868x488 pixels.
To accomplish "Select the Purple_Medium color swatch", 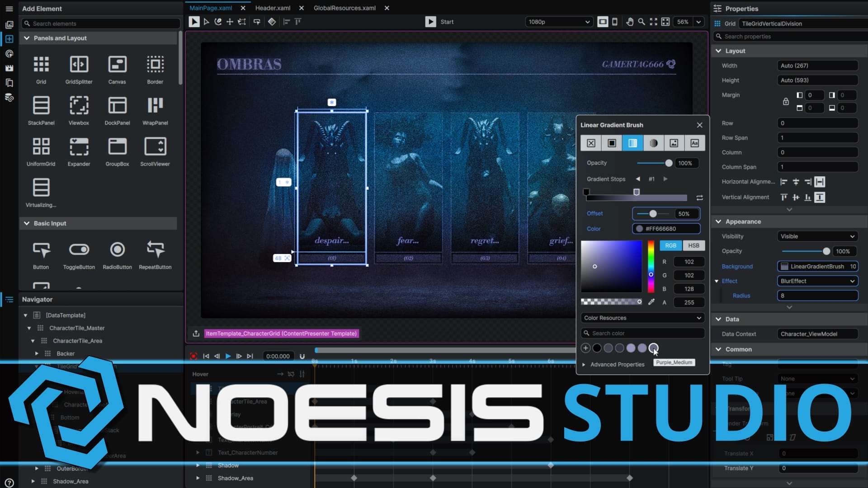I will coord(653,348).
